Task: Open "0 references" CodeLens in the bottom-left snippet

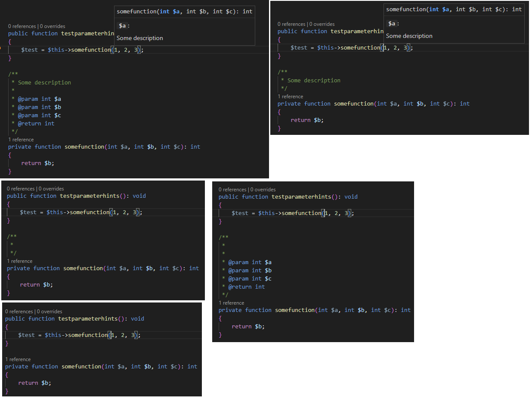Action: click(19, 312)
